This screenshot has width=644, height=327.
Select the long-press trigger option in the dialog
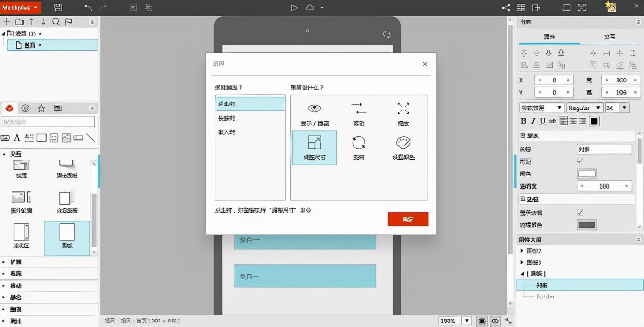click(250, 118)
